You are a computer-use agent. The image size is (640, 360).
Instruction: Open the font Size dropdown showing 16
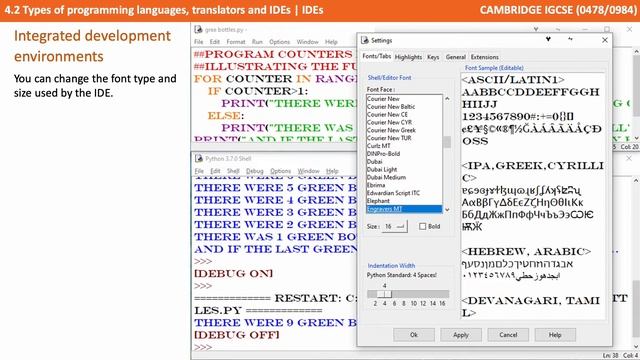coord(394,226)
